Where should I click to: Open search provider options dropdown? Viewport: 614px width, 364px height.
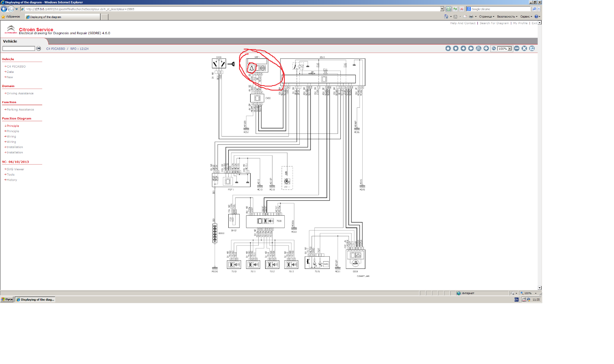coord(539,9)
